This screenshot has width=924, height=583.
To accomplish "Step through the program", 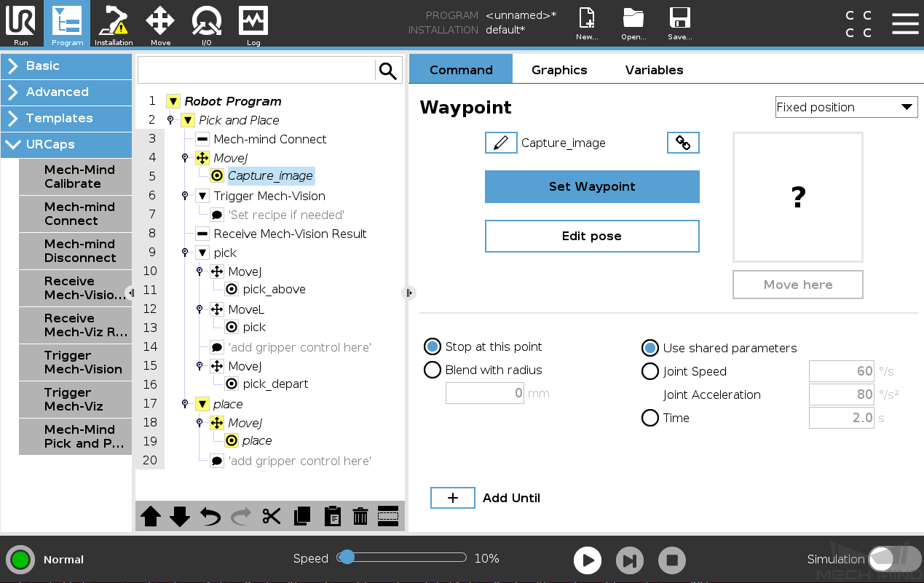I will pyautogui.click(x=630, y=560).
